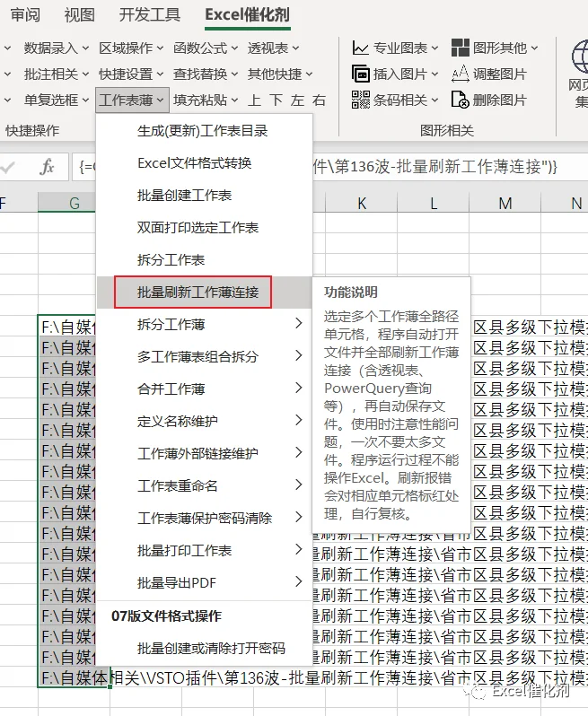The image size is (588, 716).
Task: Choose 批量刷新工作薄连接 menu item
Action: (x=204, y=293)
